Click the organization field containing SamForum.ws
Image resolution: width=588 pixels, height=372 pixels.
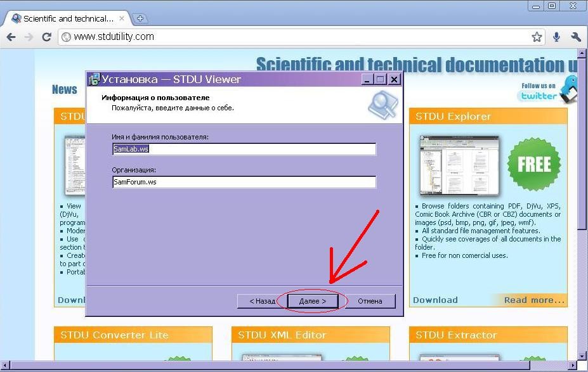[244, 182]
